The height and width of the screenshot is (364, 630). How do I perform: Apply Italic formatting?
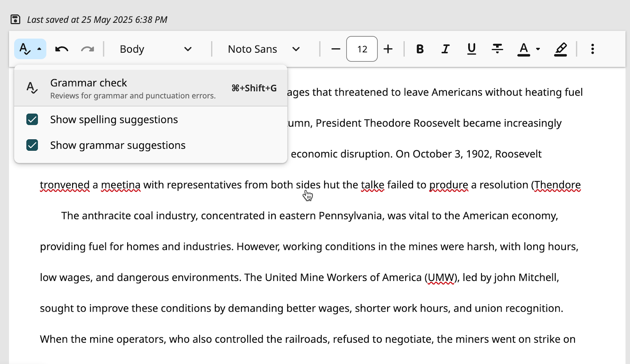click(x=445, y=49)
